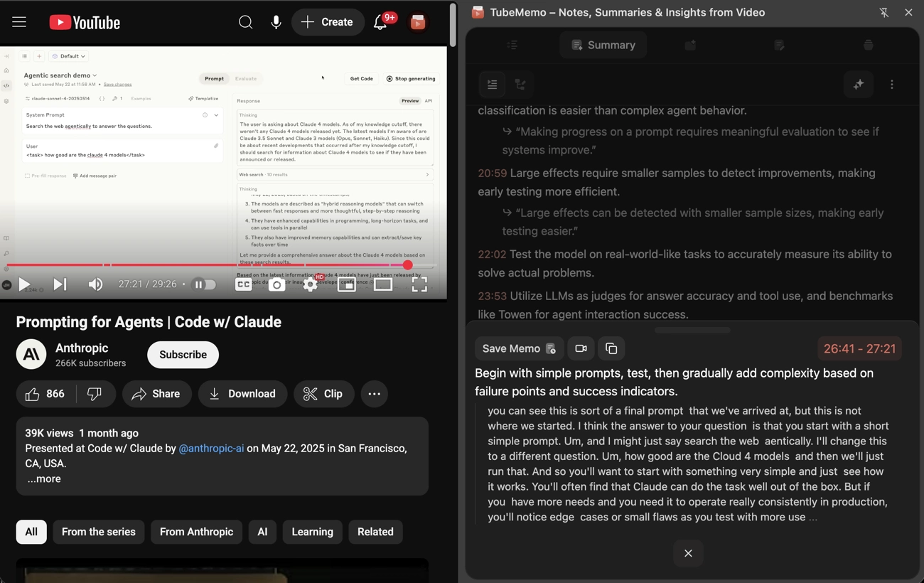Select From Anthropic chip
This screenshot has height=583, width=924.
click(x=196, y=532)
